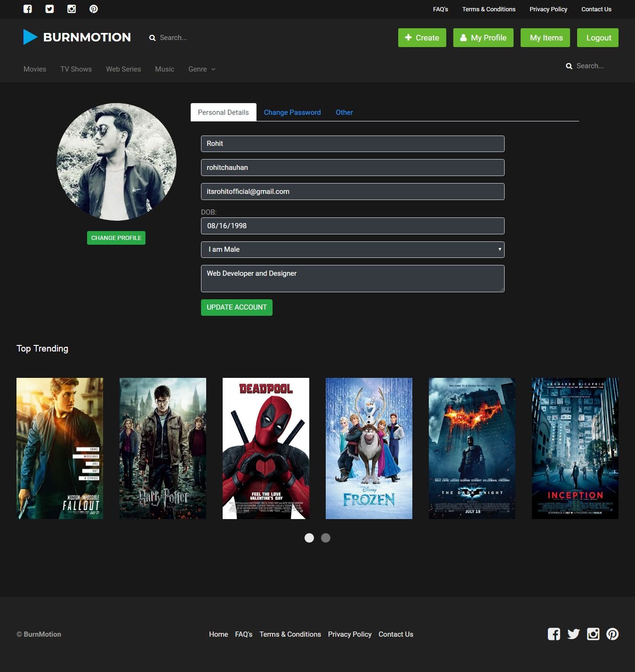Open Instagram icon in footer
The height and width of the screenshot is (672, 635).
tap(593, 634)
